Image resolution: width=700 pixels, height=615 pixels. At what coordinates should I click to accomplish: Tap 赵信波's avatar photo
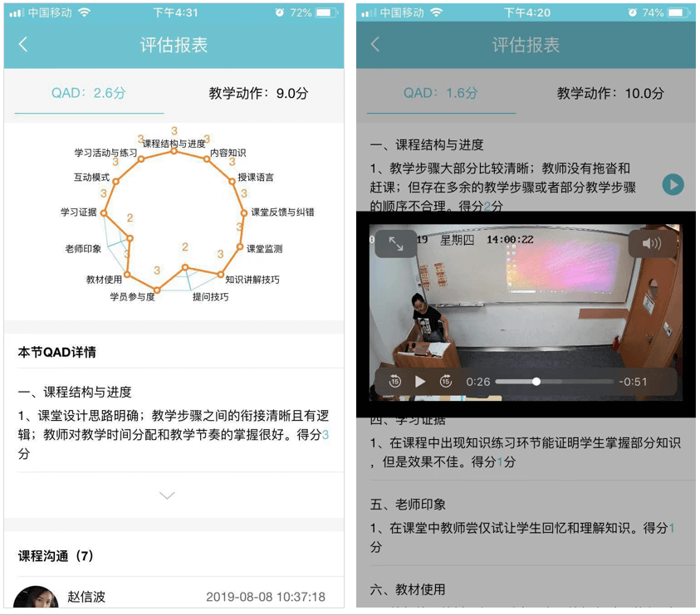click(36, 599)
